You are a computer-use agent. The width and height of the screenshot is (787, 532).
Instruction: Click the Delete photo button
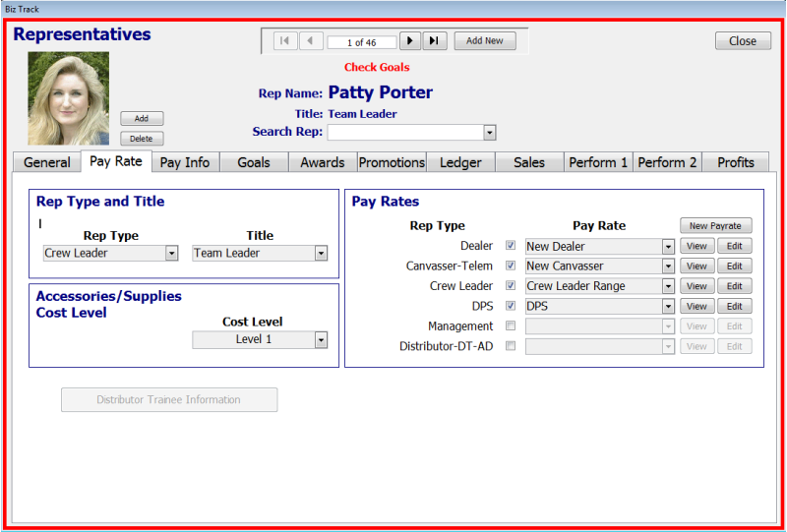142,139
